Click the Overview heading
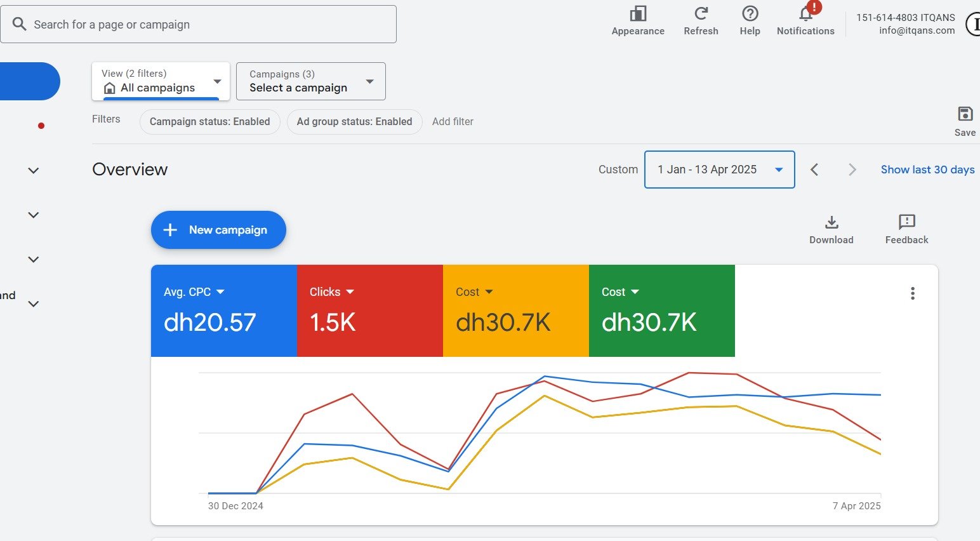Image resolution: width=980 pixels, height=541 pixels. click(x=129, y=170)
